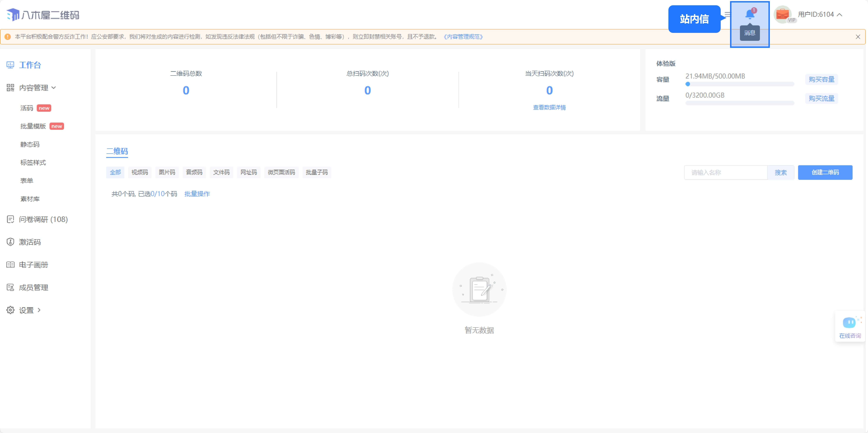
Task: Filter list by 视频码 tab
Action: click(x=140, y=172)
